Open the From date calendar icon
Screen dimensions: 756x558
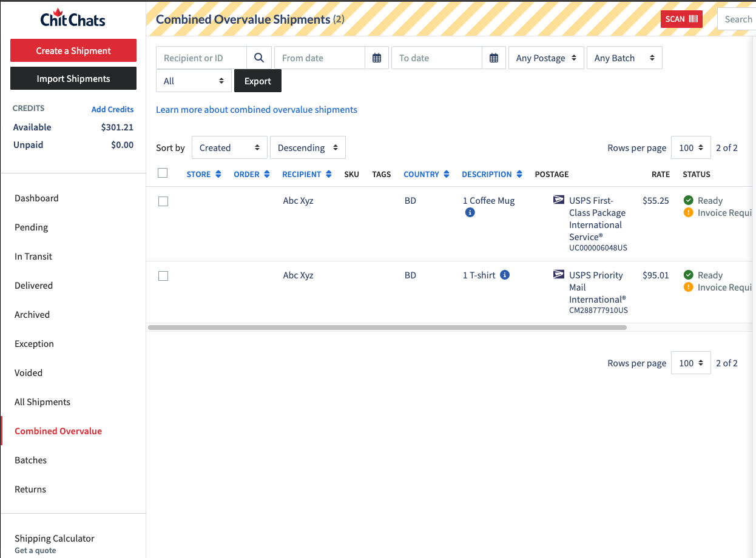click(x=377, y=58)
